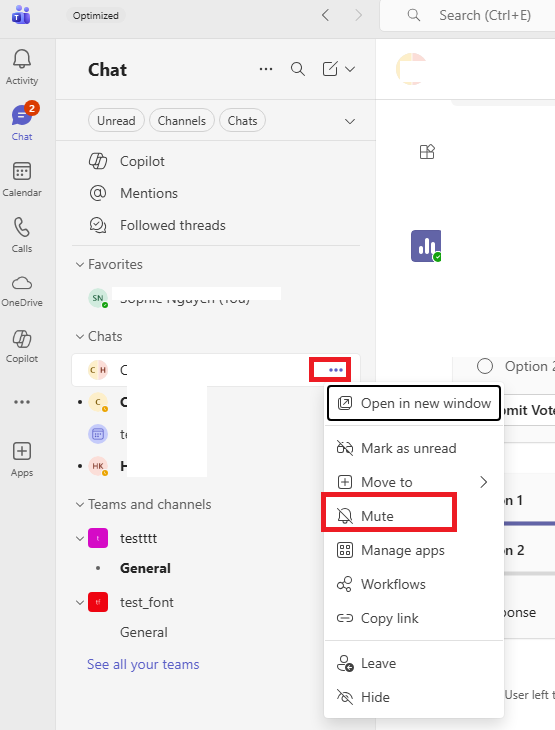Select the Option radio button in poll
The image size is (555, 730).
coord(485,366)
